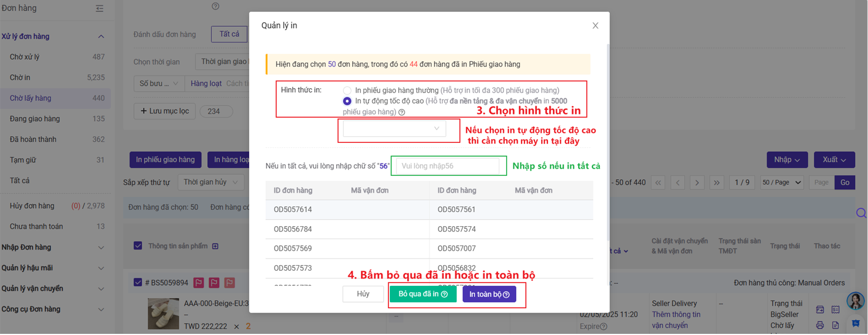The width and height of the screenshot is (868, 335).
Task: Open Tạm giữ orders list
Action: coord(55,160)
